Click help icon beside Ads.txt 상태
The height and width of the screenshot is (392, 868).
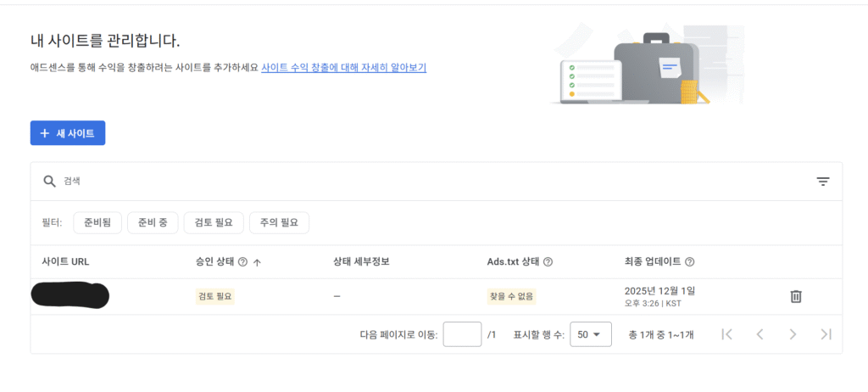tap(548, 262)
